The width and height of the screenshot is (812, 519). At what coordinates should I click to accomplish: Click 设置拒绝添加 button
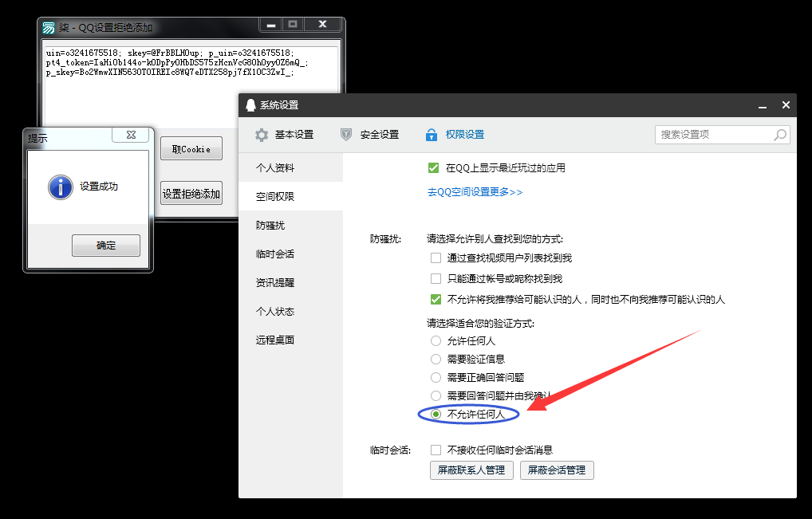(191, 194)
